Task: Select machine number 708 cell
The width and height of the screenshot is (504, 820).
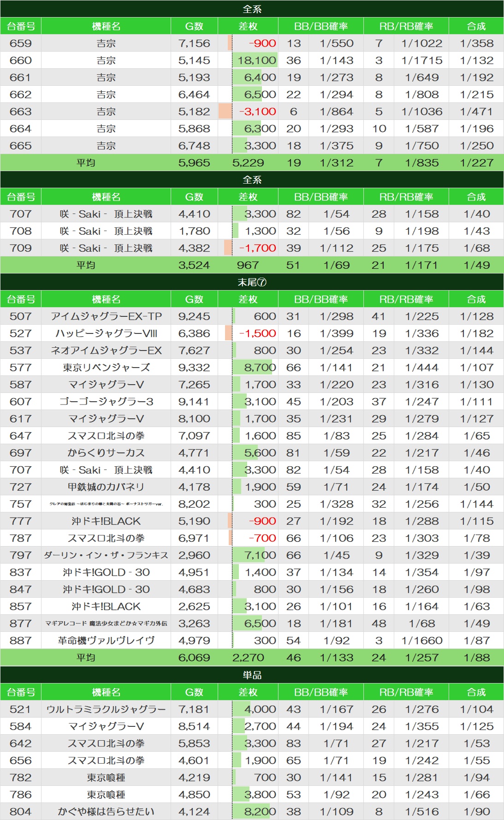Action: pyautogui.click(x=21, y=231)
